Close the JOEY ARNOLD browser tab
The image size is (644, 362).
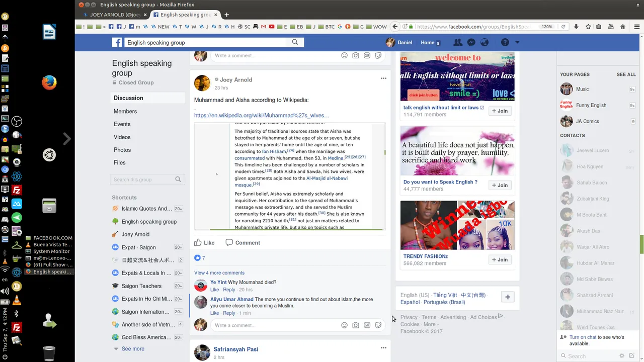click(145, 15)
